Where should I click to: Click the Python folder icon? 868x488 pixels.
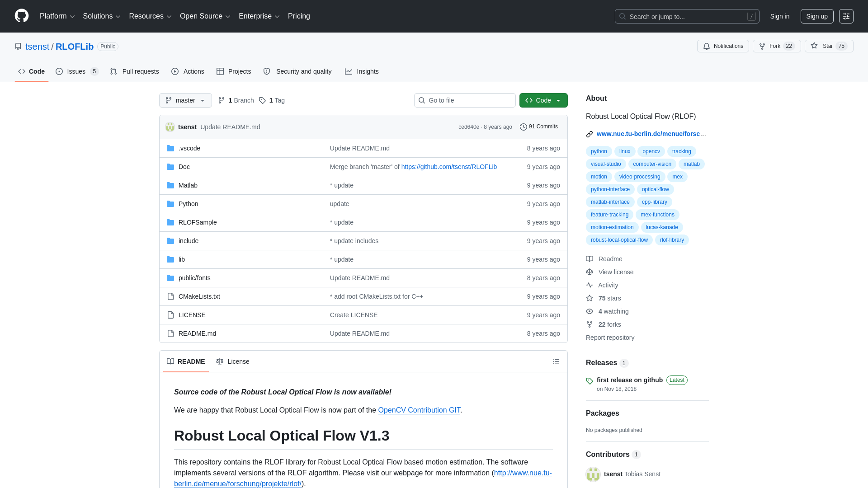point(170,204)
